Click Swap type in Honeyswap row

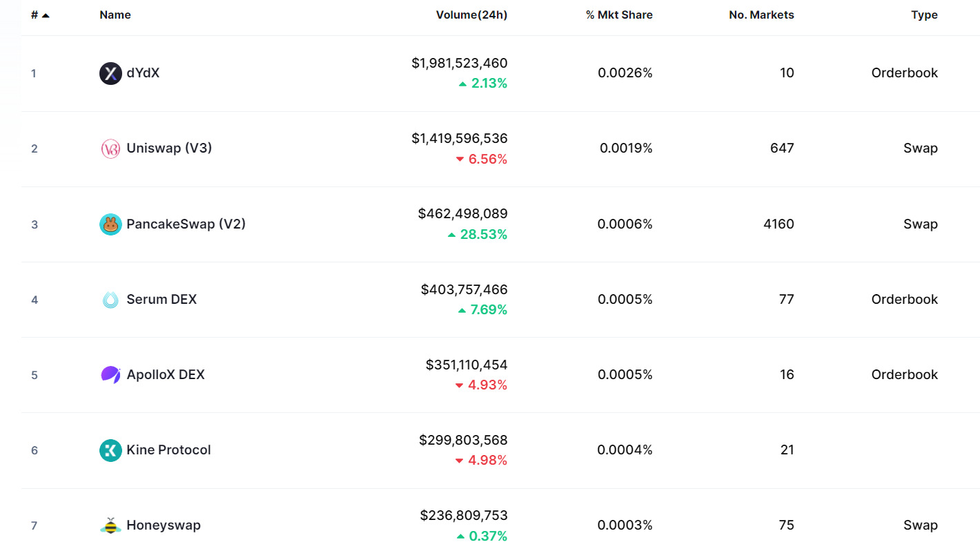tap(921, 525)
